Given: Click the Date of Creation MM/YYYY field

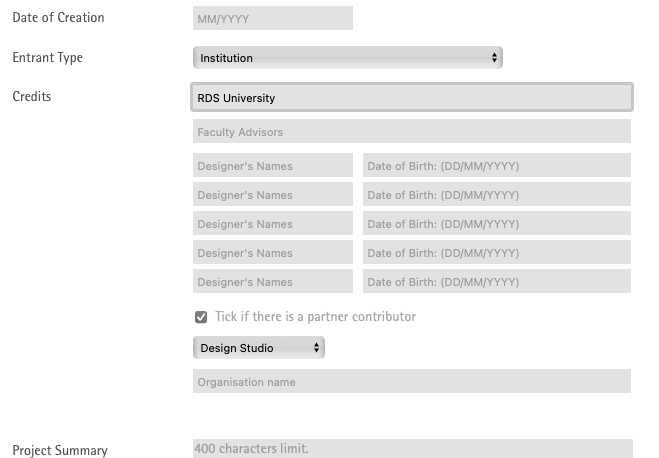Looking at the screenshot, I should (272, 18).
